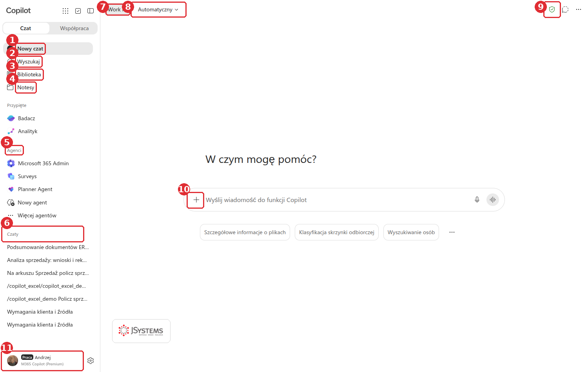Choose the Klasyfikacja skrzynki odbiorczej suggestion

point(337,232)
